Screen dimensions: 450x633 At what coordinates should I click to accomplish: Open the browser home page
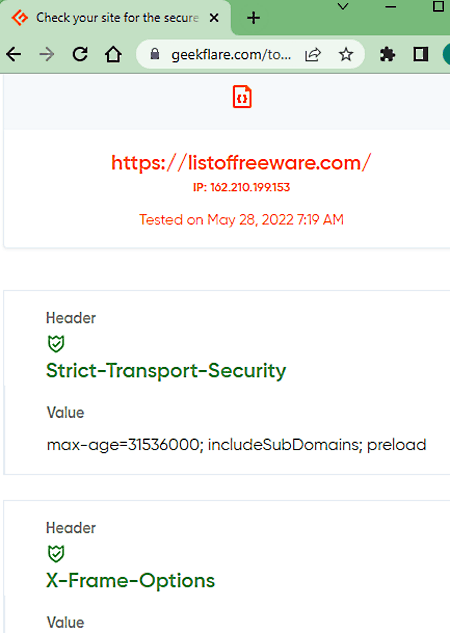113,54
